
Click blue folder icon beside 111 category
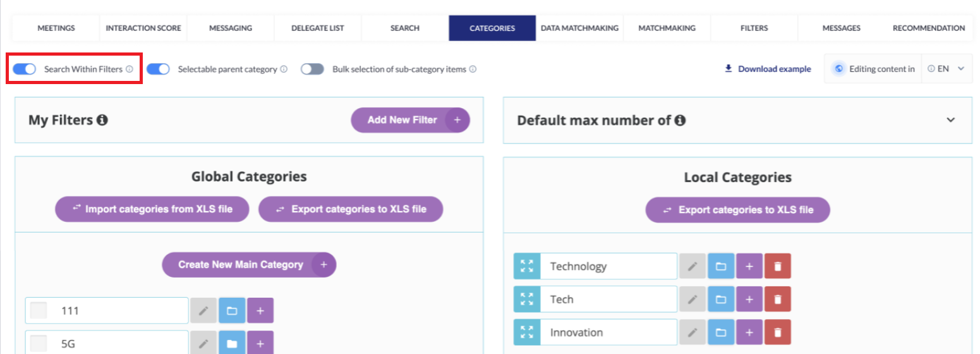click(232, 310)
